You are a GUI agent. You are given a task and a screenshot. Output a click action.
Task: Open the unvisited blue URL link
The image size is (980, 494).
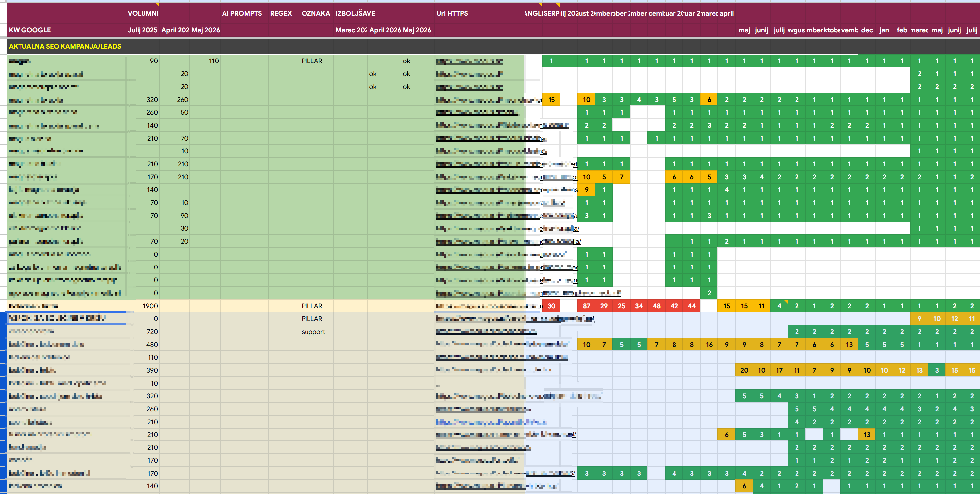pos(491,422)
